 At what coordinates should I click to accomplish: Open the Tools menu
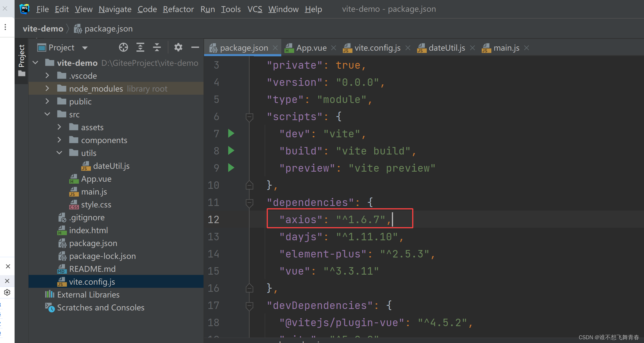tap(231, 9)
